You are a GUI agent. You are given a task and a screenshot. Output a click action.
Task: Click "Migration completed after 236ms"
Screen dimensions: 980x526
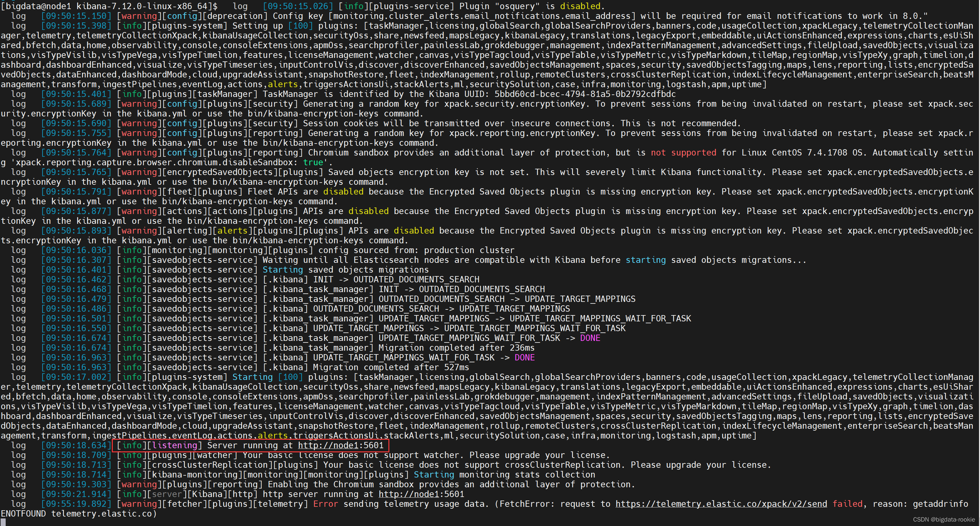click(456, 348)
